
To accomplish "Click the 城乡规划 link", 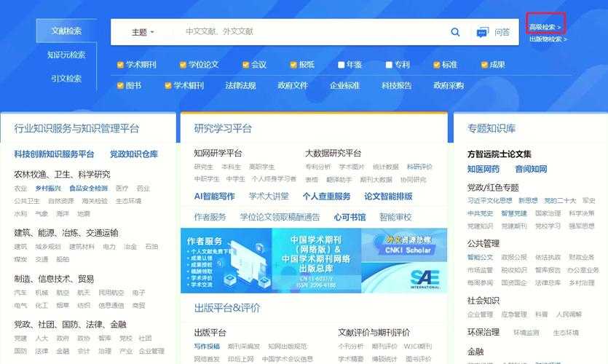I will (x=48, y=247).
